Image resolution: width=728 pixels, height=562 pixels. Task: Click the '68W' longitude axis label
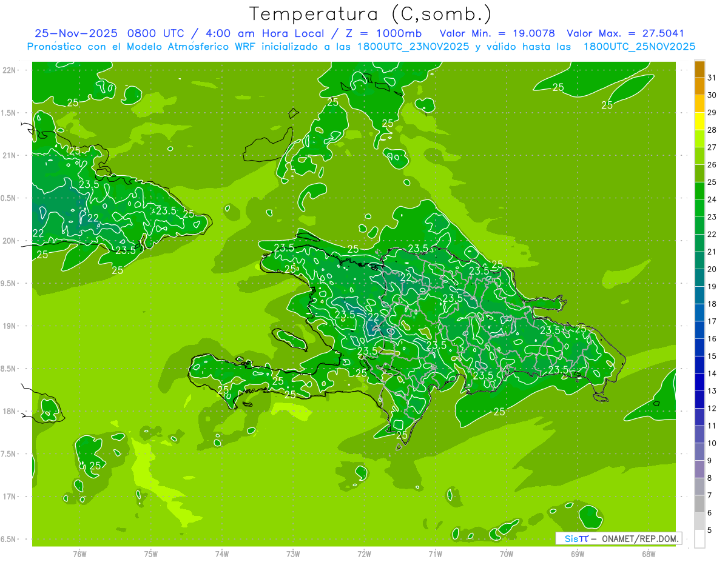[649, 554]
